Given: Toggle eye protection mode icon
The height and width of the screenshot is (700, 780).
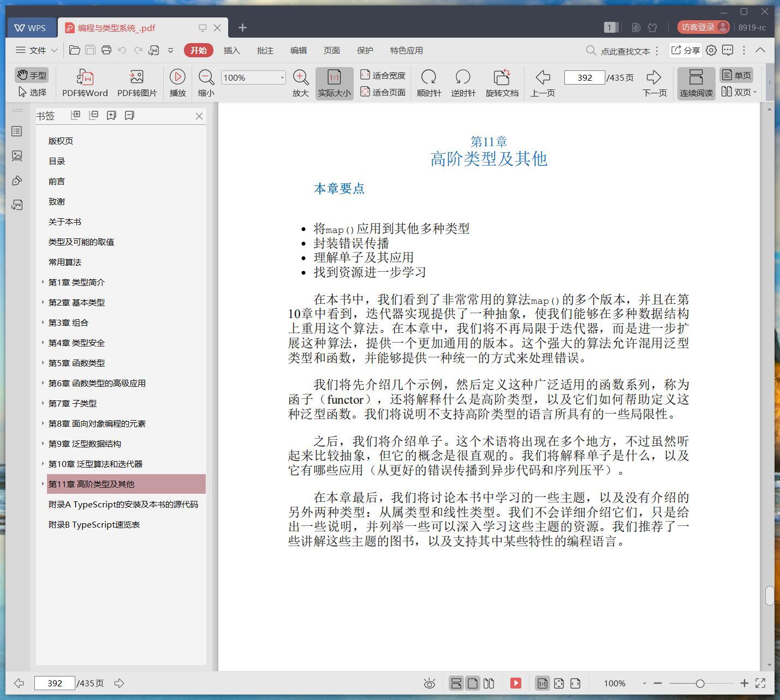Looking at the screenshot, I should 430,683.
